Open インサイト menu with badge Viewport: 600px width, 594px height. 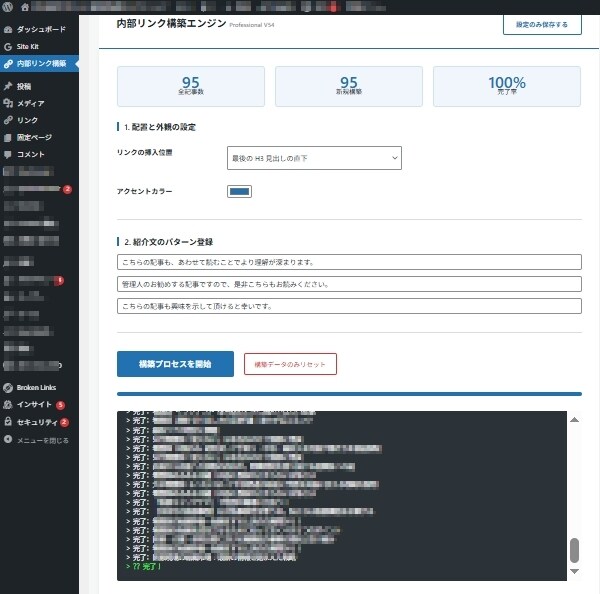point(39,405)
